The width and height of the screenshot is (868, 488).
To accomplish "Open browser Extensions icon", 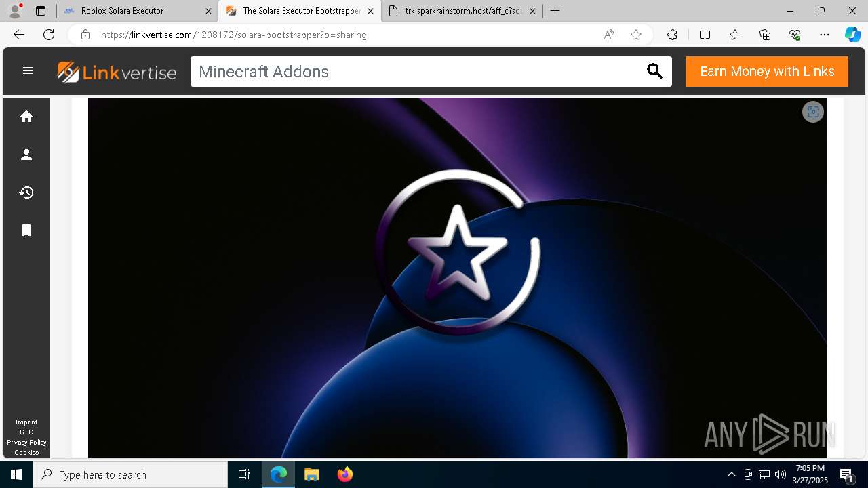I will coord(672,35).
